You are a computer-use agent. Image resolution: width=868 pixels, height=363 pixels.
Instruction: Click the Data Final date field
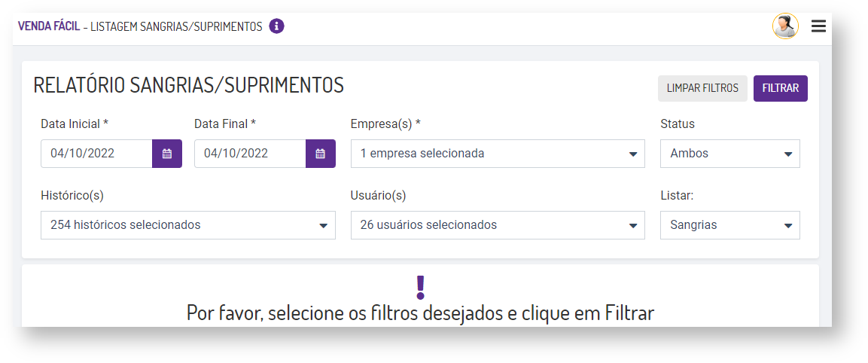tap(250, 154)
